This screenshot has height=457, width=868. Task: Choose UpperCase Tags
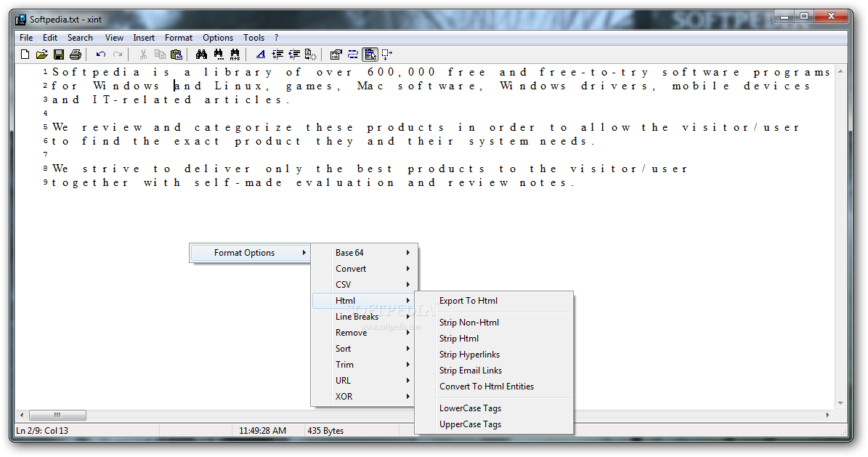coord(494,424)
